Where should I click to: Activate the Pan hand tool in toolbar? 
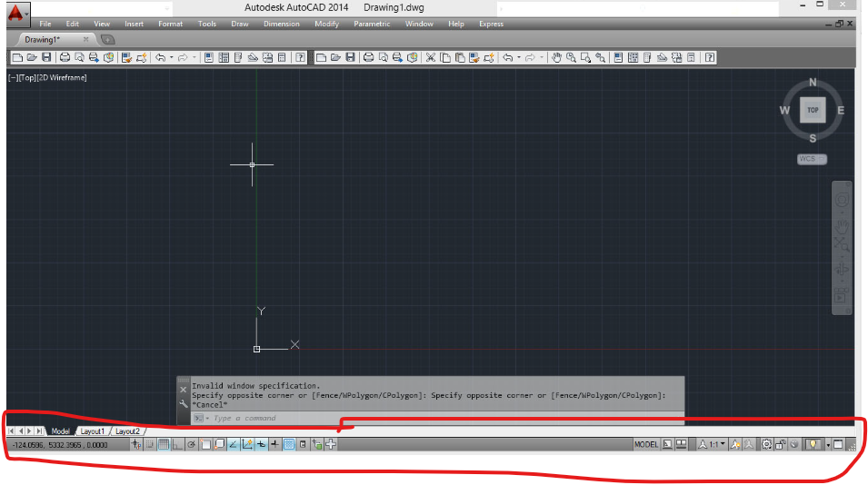pyautogui.click(x=556, y=57)
